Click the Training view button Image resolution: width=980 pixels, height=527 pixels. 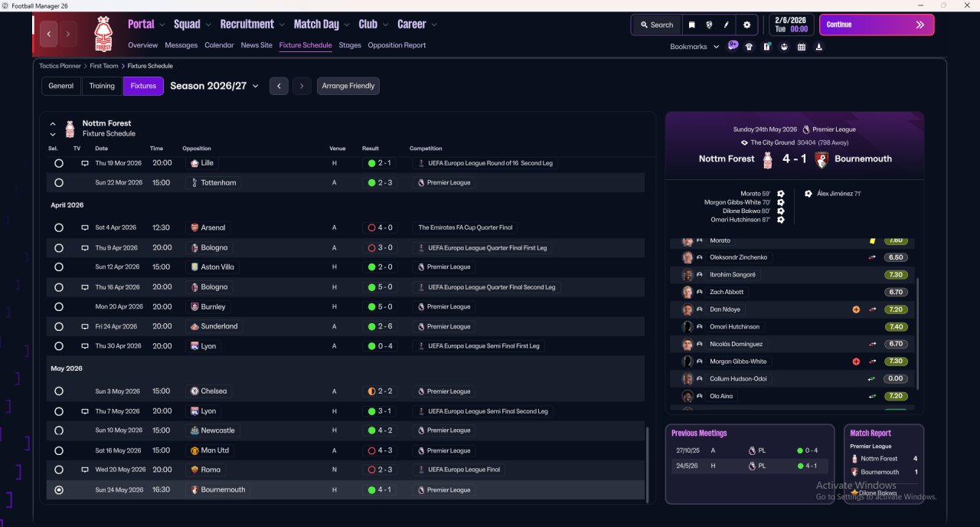click(x=102, y=86)
